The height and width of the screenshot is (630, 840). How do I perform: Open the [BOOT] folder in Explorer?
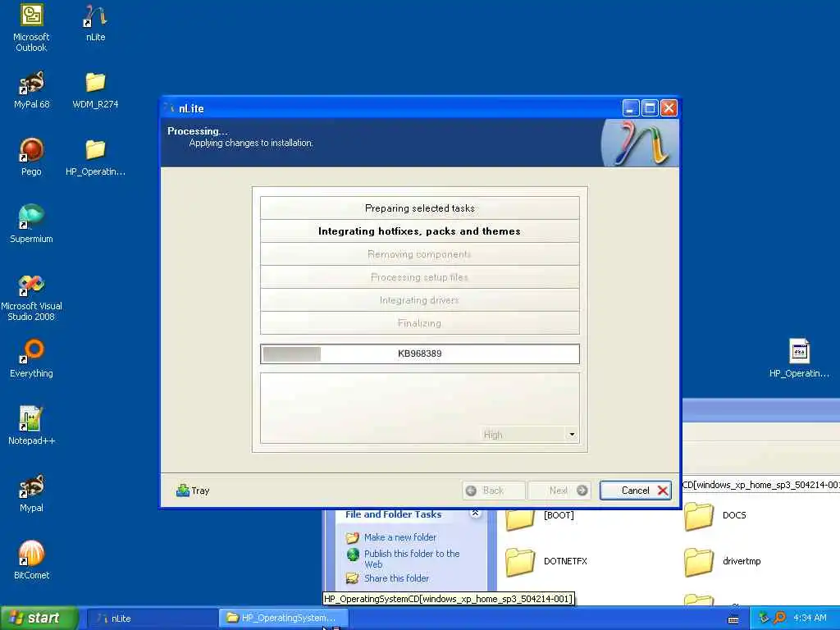pyautogui.click(x=521, y=518)
